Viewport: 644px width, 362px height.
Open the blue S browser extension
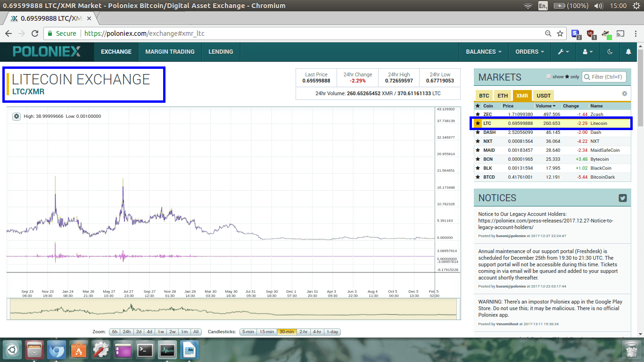click(576, 33)
